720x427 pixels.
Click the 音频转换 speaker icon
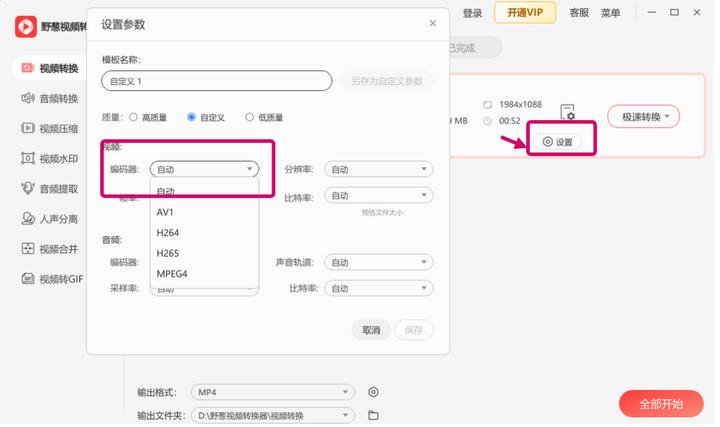click(x=28, y=98)
